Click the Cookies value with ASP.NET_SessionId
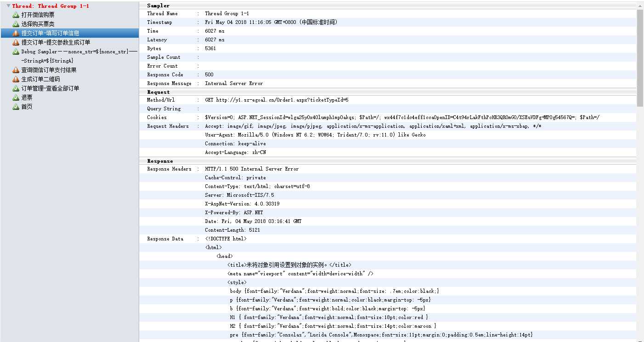The height and width of the screenshot is (342, 644). tap(402, 117)
